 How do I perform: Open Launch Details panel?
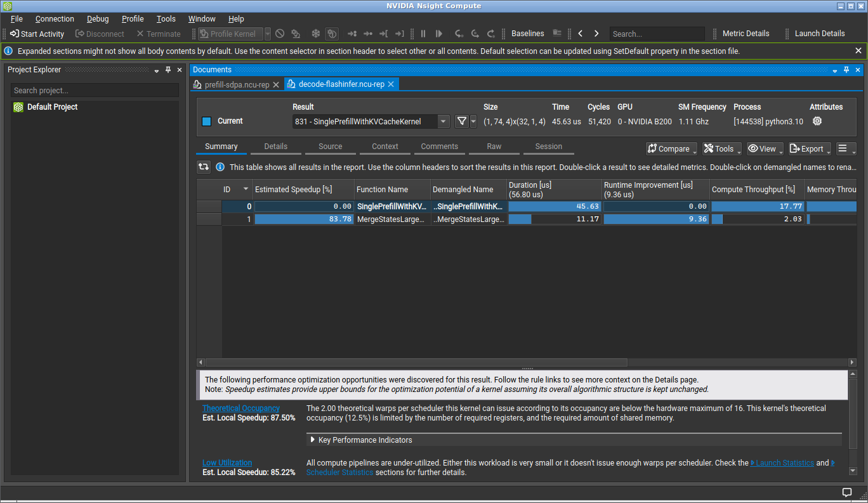(820, 34)
